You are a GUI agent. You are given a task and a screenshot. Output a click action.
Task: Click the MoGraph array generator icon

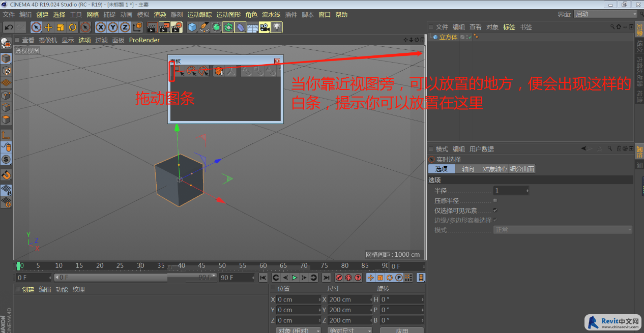point(228,27)
